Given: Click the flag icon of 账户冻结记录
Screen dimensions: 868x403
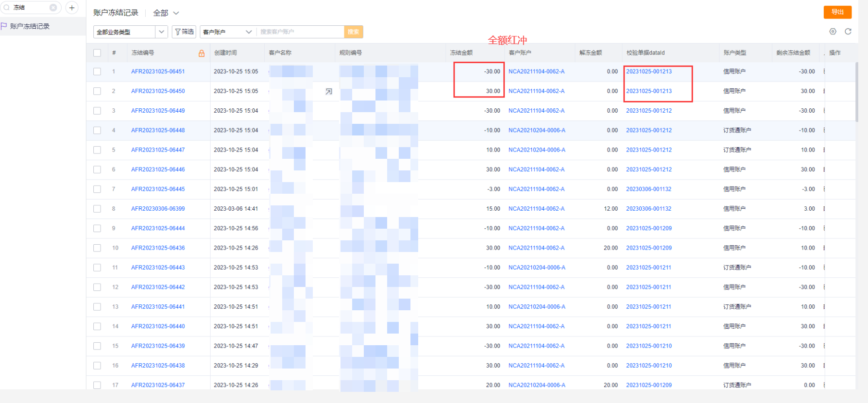Looking at the screenshot, I should click(x=4, y=26).
